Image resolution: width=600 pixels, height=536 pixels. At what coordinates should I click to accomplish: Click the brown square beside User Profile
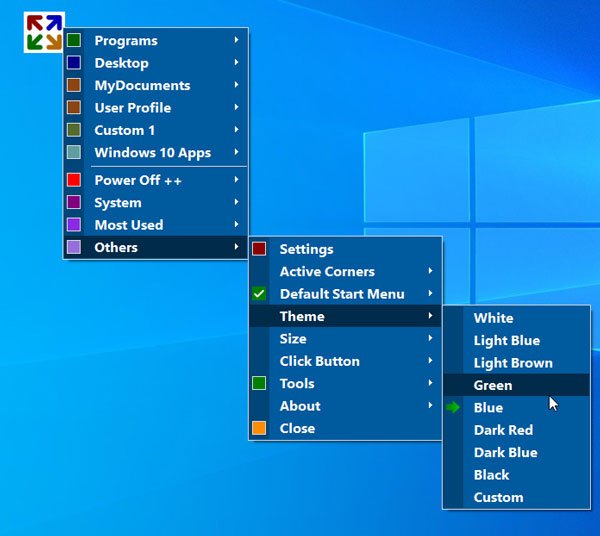coord(74,108)
